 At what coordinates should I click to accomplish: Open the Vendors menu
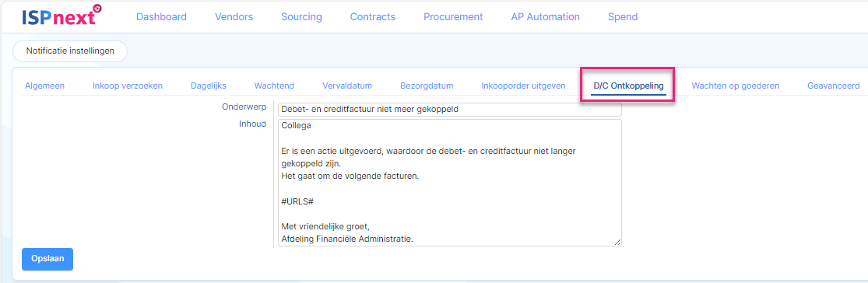pyautogui.click(x=234, y=17)
